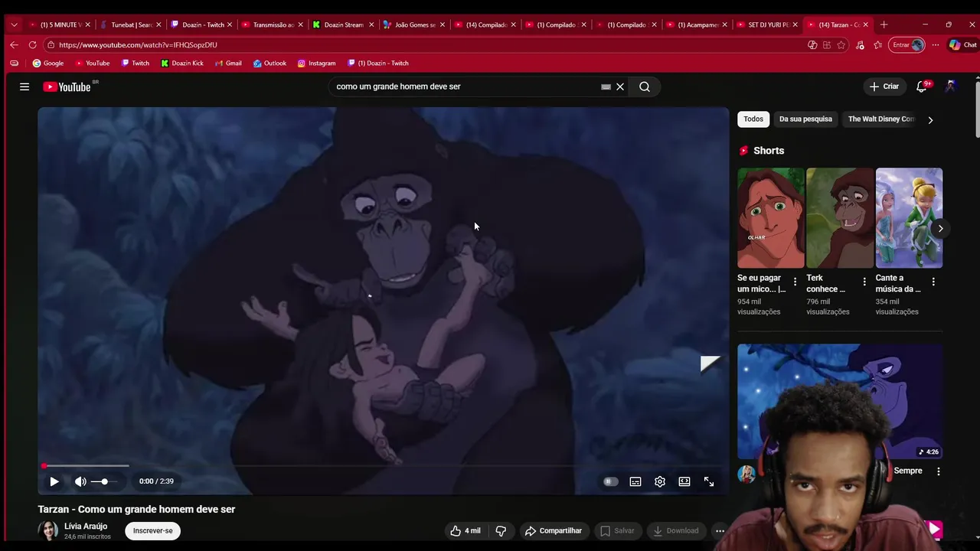This screenshot has width=980, height=551.
Task: Open more actions ellipsis under video
Action: [x=720, y=530]
